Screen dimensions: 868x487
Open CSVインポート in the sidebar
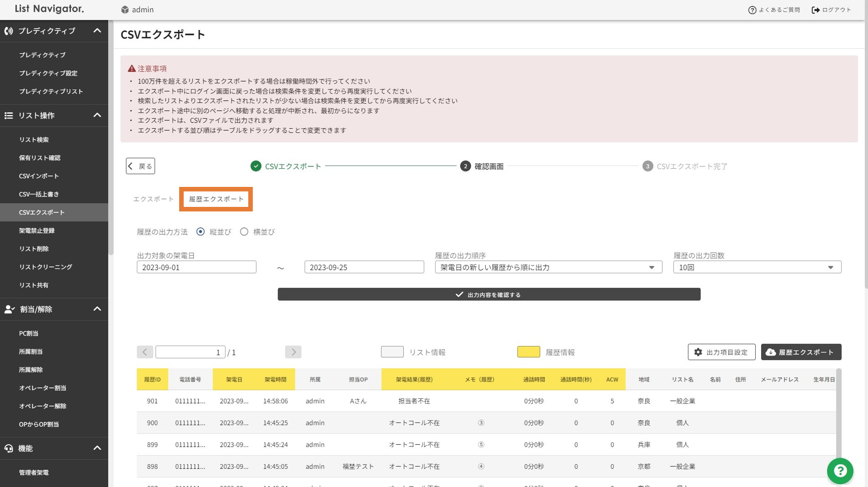click(x=39, y=176)
